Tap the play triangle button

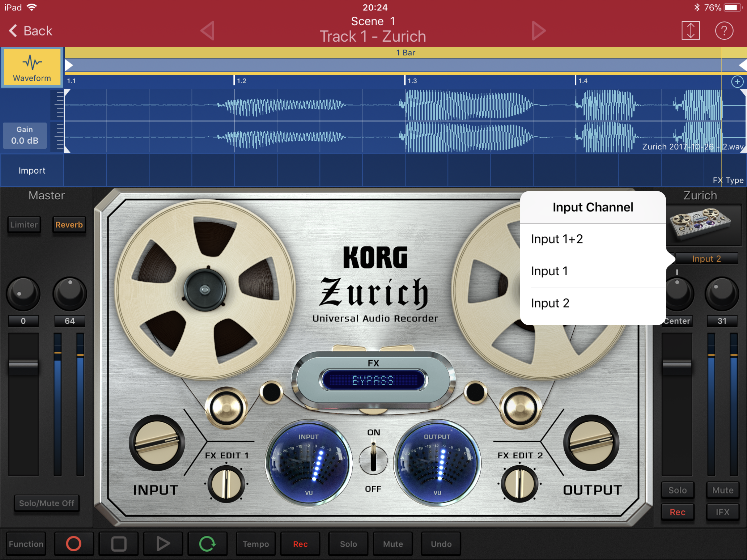tap(163, 544)
